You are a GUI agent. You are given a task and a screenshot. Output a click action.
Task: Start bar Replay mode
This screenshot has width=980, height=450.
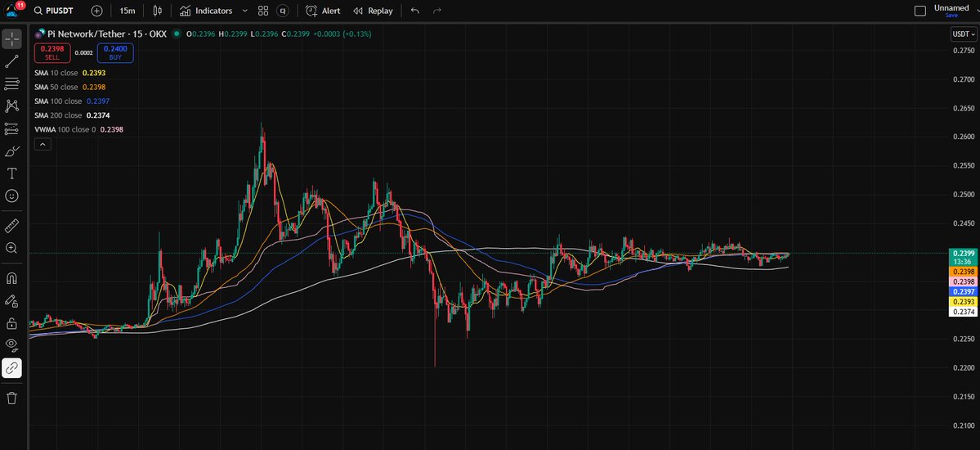coord(374,11)
